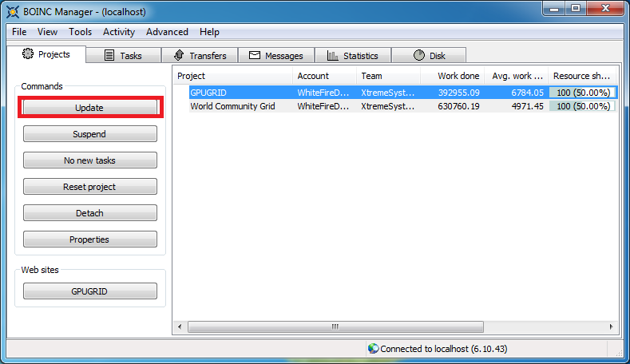Click the horizontal scrollbar thumb
Viewport: 630px width, 364px height.
point(335,326)
